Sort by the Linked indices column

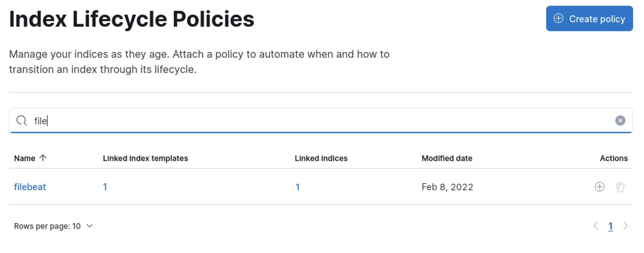pyautogui.click(x=321, y=158)
